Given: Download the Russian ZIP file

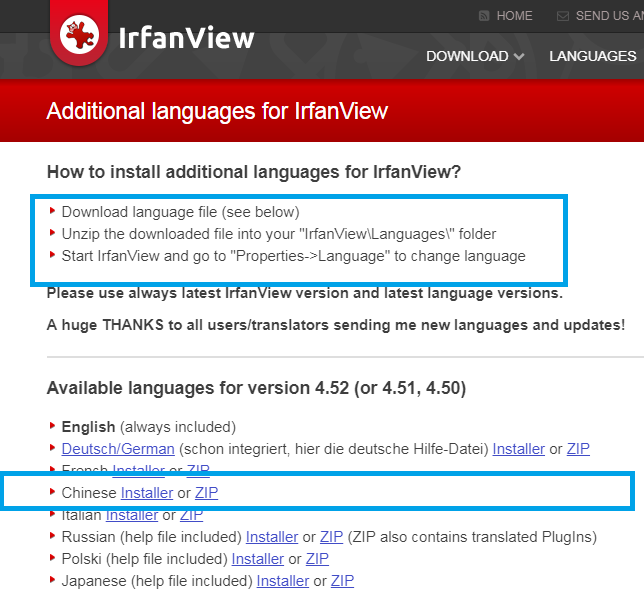Looking at the screenshot, I should click(331, 537).
